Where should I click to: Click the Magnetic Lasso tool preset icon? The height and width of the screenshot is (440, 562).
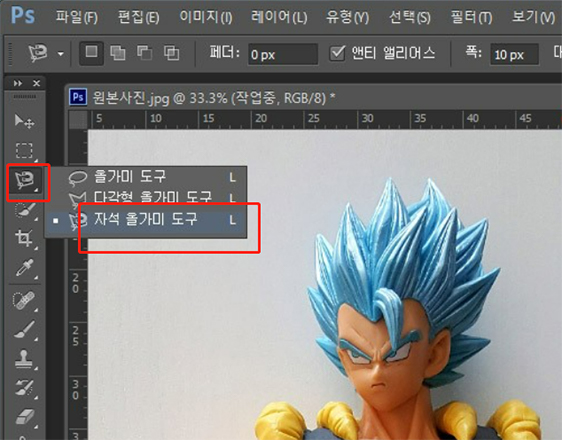pos(38,53)
